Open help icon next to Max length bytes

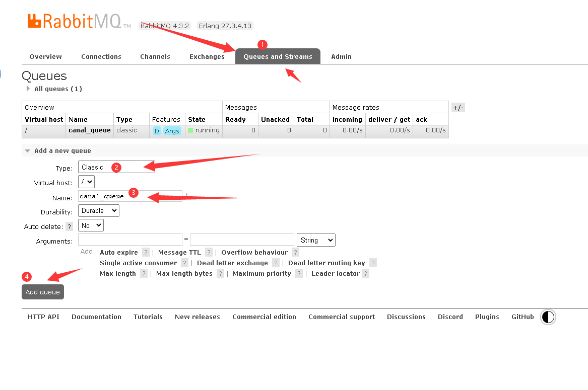221,273
